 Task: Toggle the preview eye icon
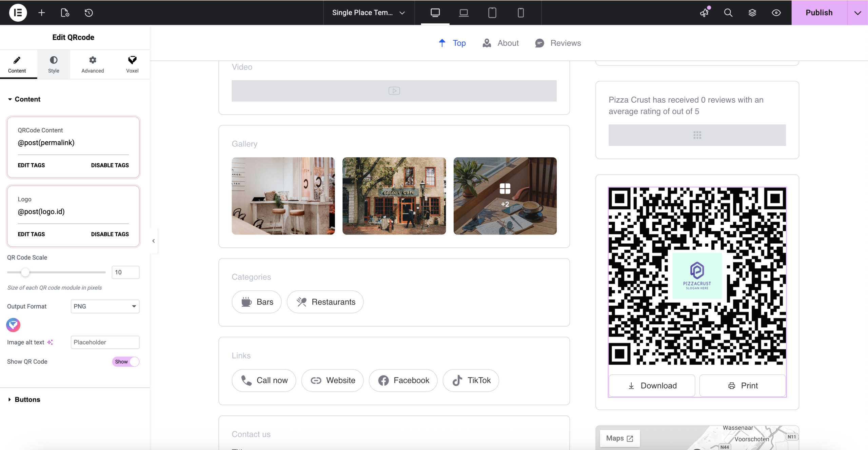click(x=776, y=13)
